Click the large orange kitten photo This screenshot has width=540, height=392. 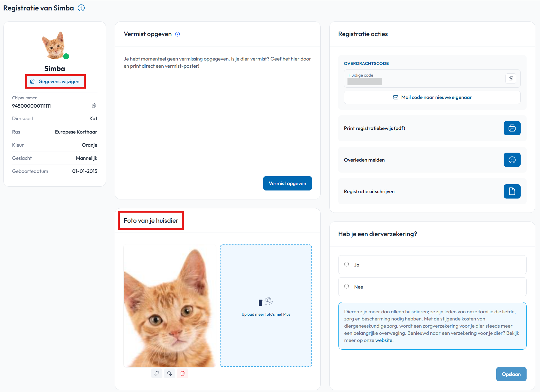(170, 306)
